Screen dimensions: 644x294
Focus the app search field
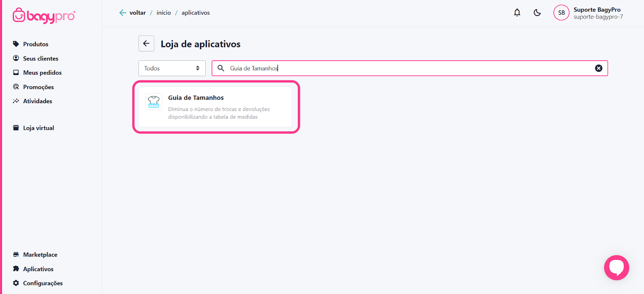[410, 68]
